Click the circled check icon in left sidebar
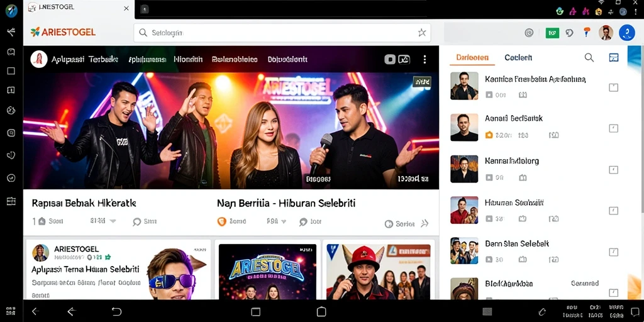The height and width of the screenshot is (322, 644). point(11,178)
